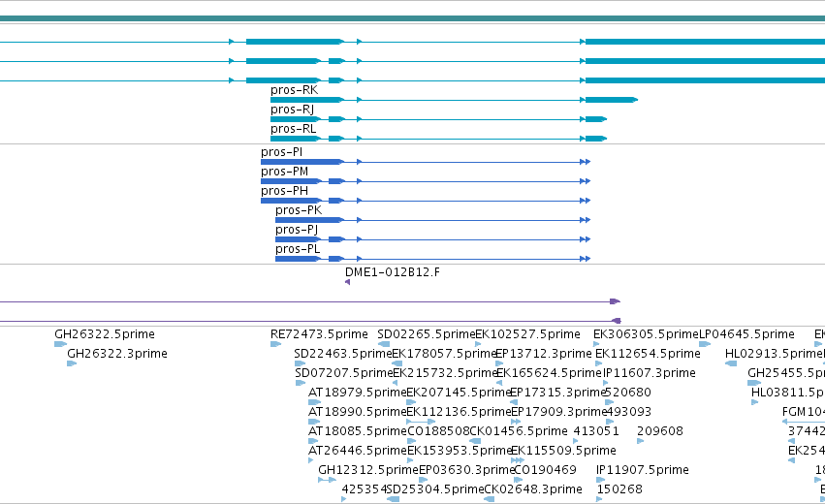This screenshot has height=504, width=825.
Task: Select the CO188508 EST label
Action: 438,431
